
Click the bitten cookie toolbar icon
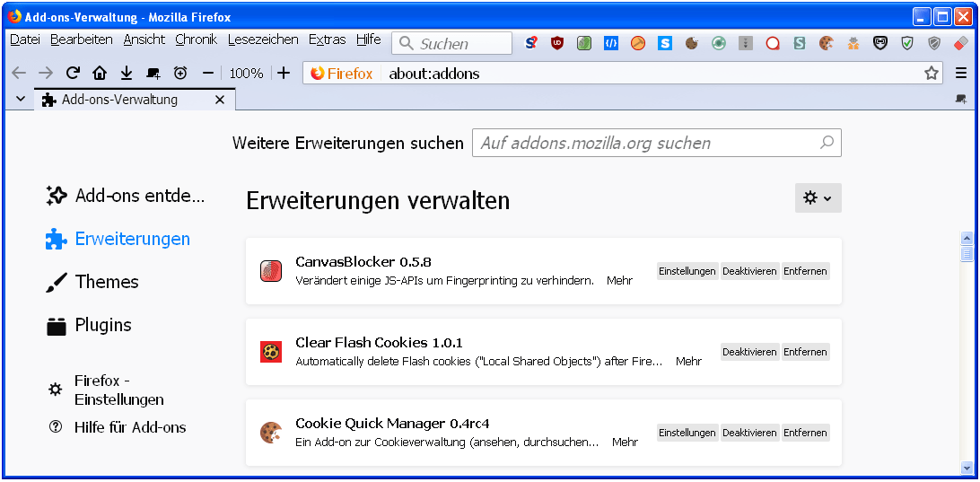click(x=827, y=43)
